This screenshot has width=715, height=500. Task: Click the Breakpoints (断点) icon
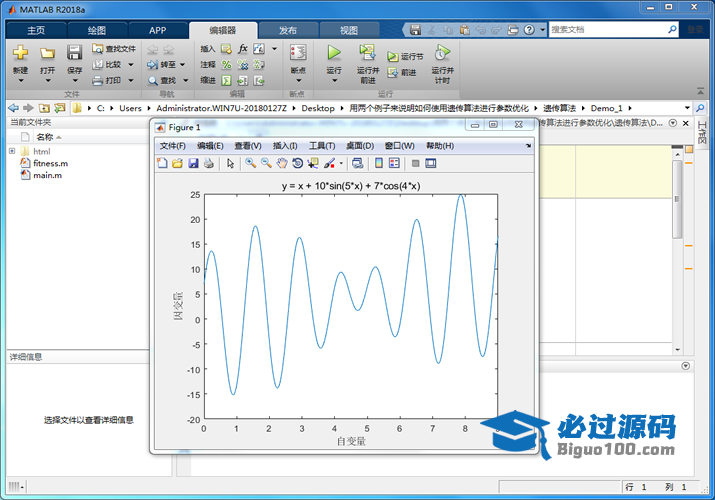[x=298, y=52]
